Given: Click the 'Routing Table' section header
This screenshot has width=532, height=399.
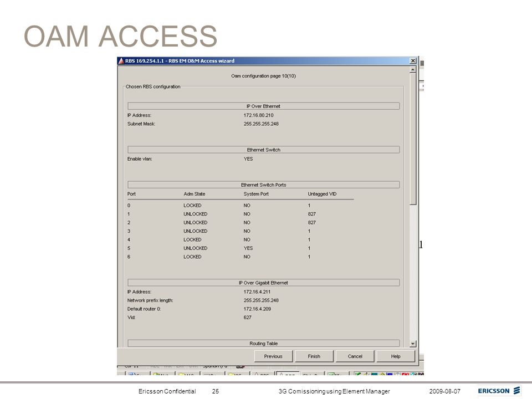Looking at the screenshot, I should coord(264,344).
